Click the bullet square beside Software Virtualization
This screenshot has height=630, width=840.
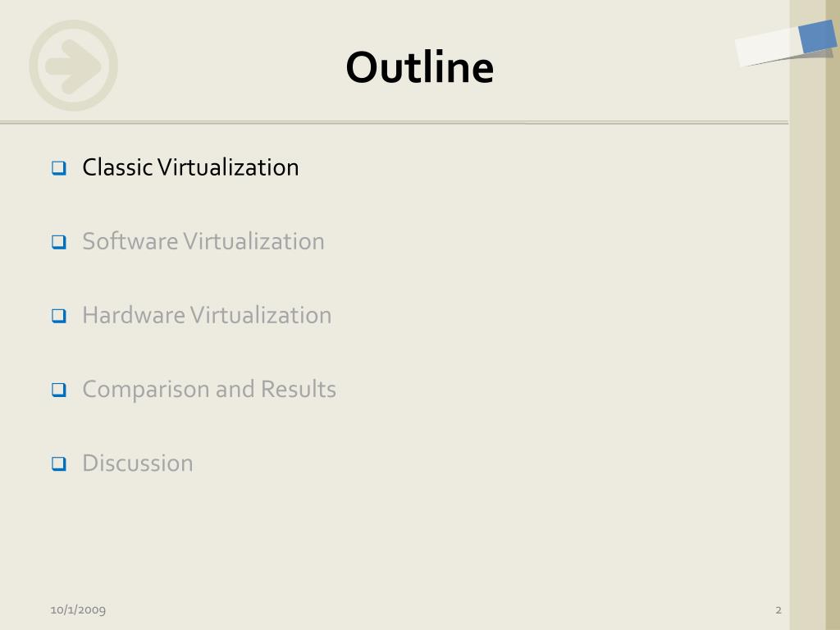tap(59, 242)
